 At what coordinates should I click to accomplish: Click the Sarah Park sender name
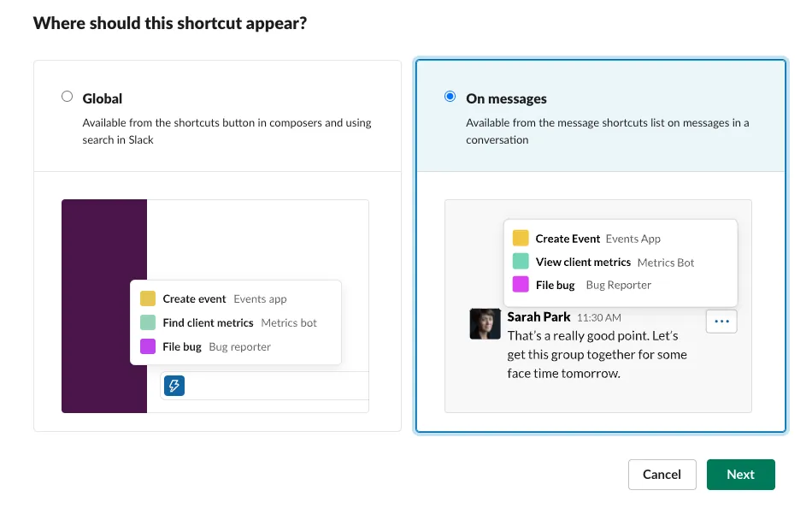click(x=539, y=316)
